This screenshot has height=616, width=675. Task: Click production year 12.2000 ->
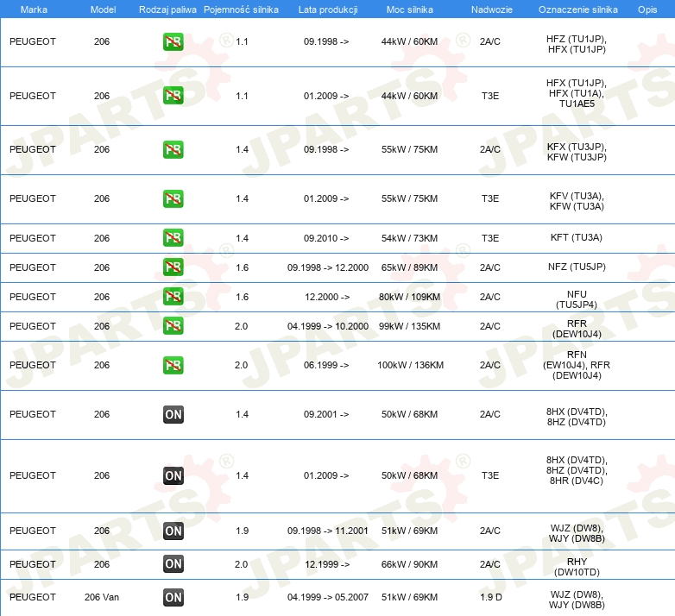(327, 297)
